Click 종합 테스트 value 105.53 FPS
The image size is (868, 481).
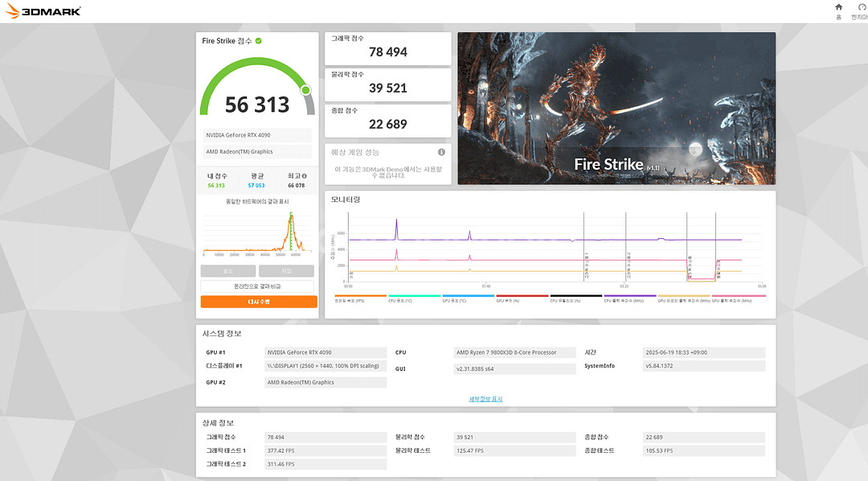tap(704, 450)
